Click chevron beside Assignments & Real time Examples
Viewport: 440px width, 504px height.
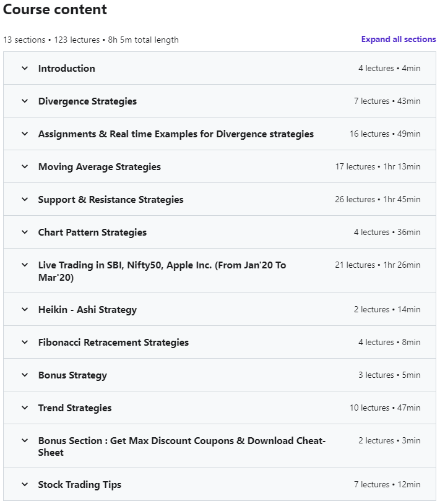pos(25,134)
